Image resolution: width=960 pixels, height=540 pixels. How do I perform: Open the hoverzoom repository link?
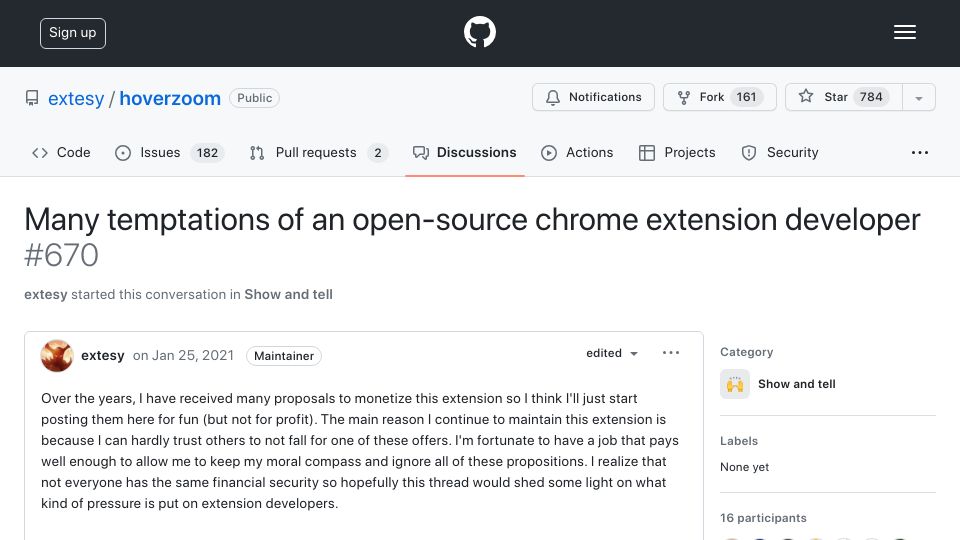(x=170, y=98)
